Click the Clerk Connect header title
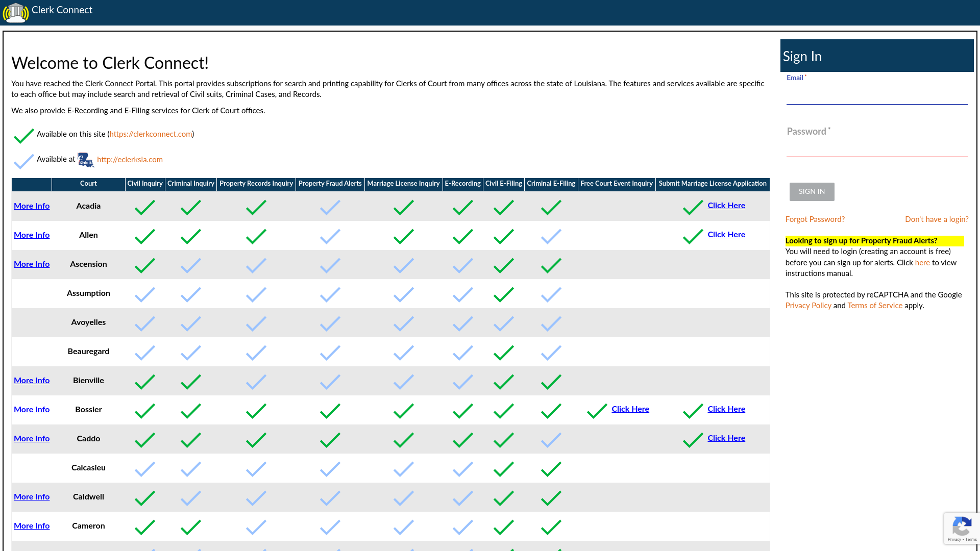 point(62,10)
